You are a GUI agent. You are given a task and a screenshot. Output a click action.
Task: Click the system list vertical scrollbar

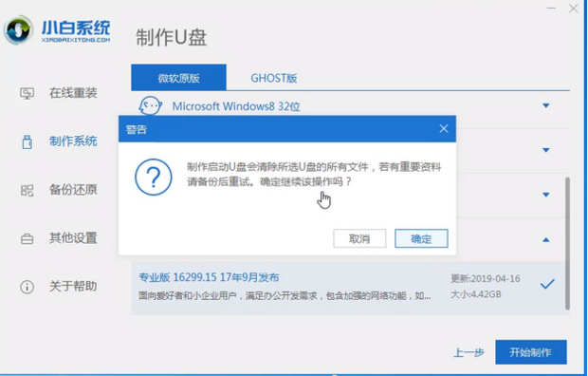pyautogui.click(x=567, y=243)
